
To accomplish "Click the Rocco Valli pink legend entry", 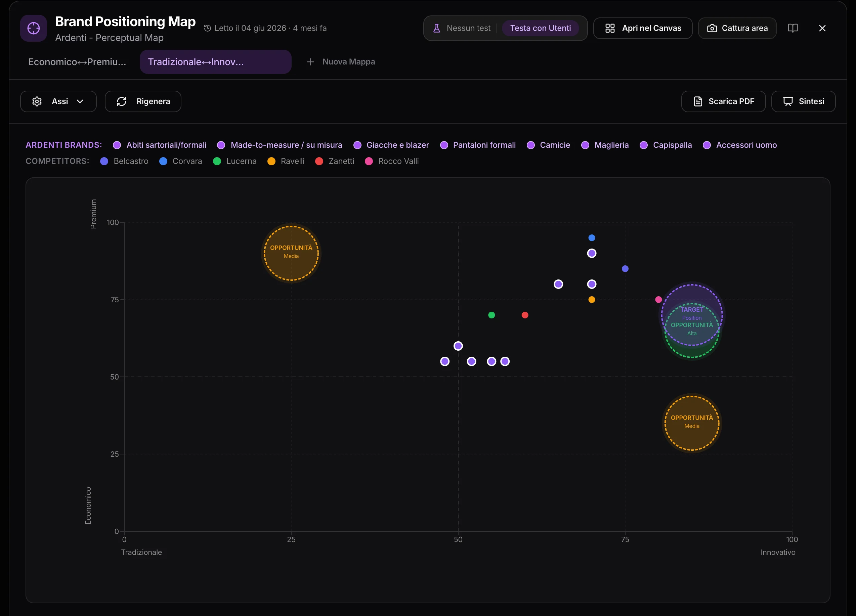I will point(392,162).
